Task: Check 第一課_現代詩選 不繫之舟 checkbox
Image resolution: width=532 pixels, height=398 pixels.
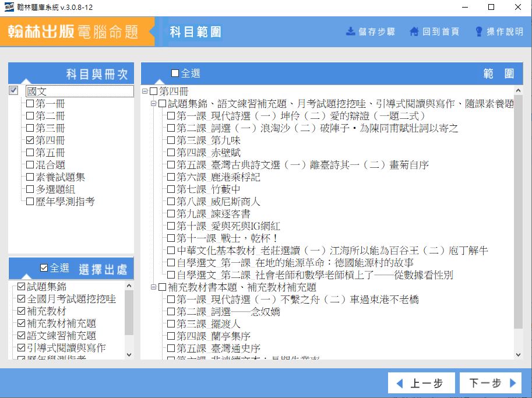Action: coord(171,300)
